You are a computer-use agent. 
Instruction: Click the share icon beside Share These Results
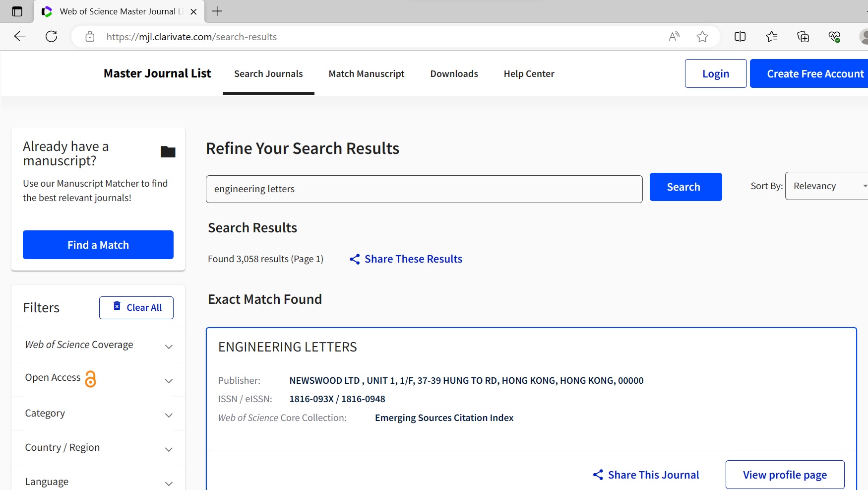pyautogui.click(x=355, y=259)
